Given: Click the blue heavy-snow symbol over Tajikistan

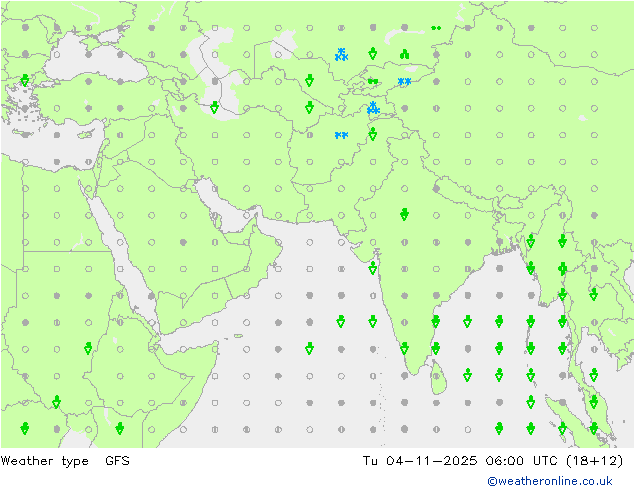Looking at the screenshot, I should click(x=373, y=108).
